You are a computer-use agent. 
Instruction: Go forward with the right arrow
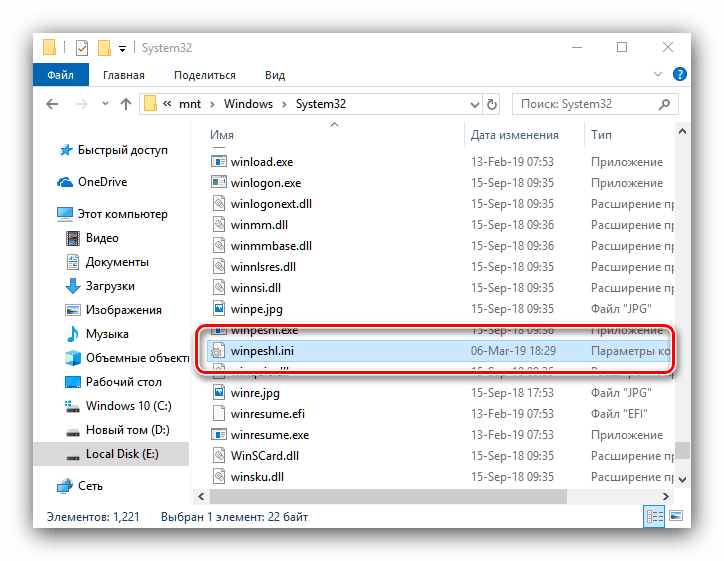coord(81,104)
